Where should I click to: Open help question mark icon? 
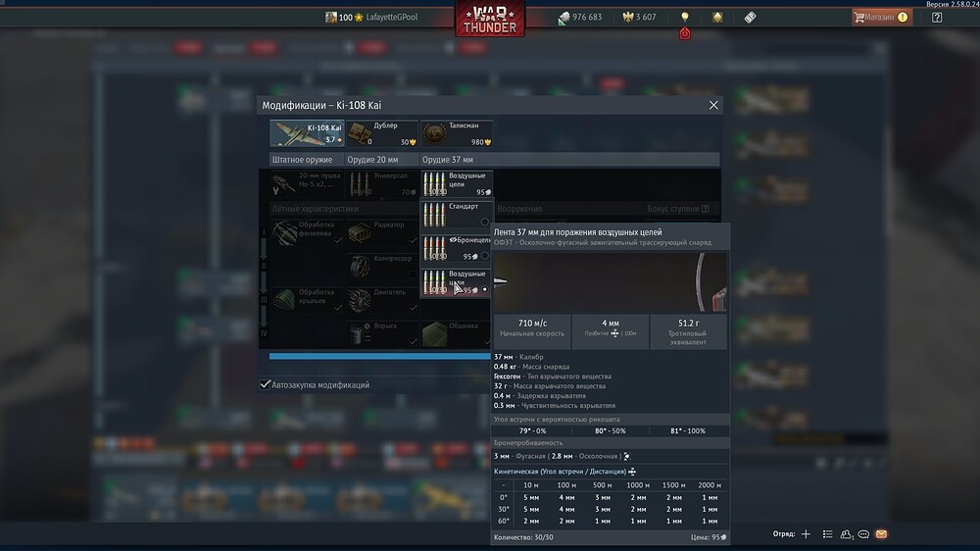[936, 18]
